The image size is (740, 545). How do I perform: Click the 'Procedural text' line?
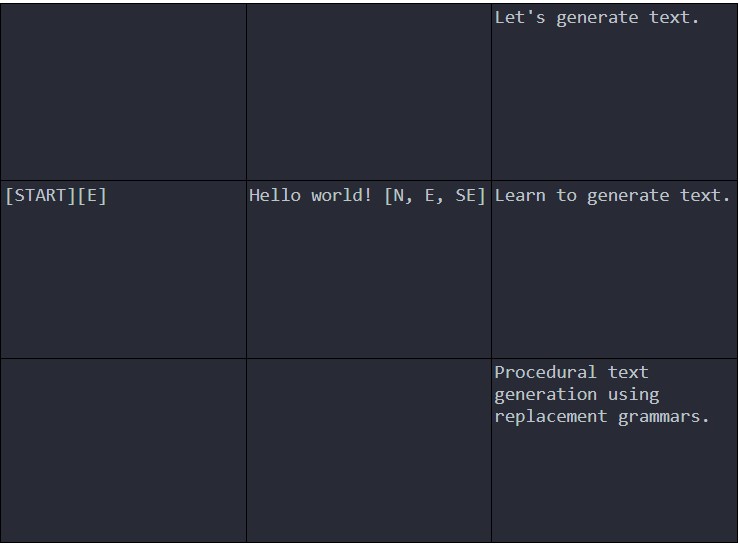coord(571,372)
